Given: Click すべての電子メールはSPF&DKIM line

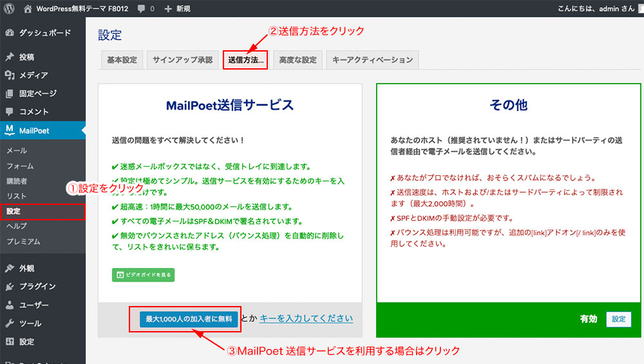Looking at the screenshot, I should [208, 221].
